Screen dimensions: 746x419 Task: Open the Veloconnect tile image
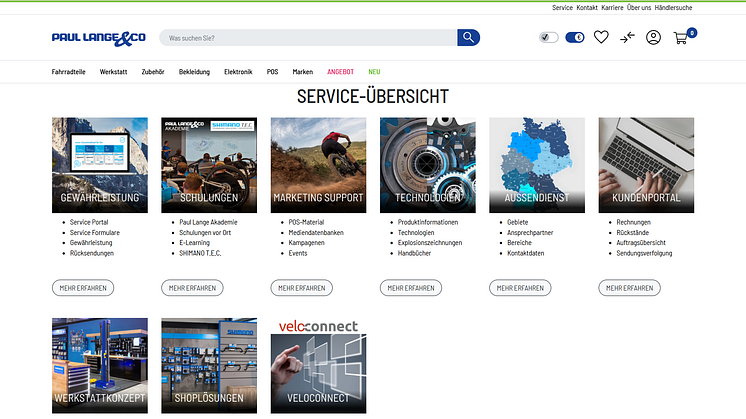coord(317,366)
